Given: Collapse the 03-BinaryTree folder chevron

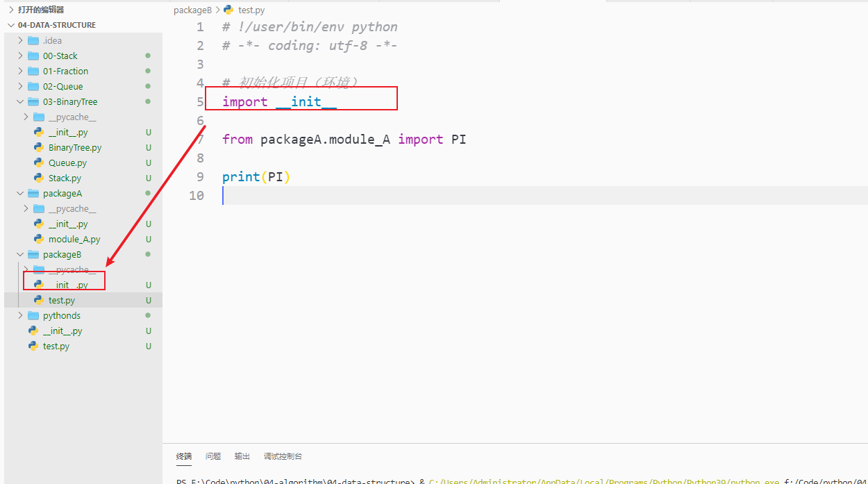Looking at the screenshot, I should (20, 101).
